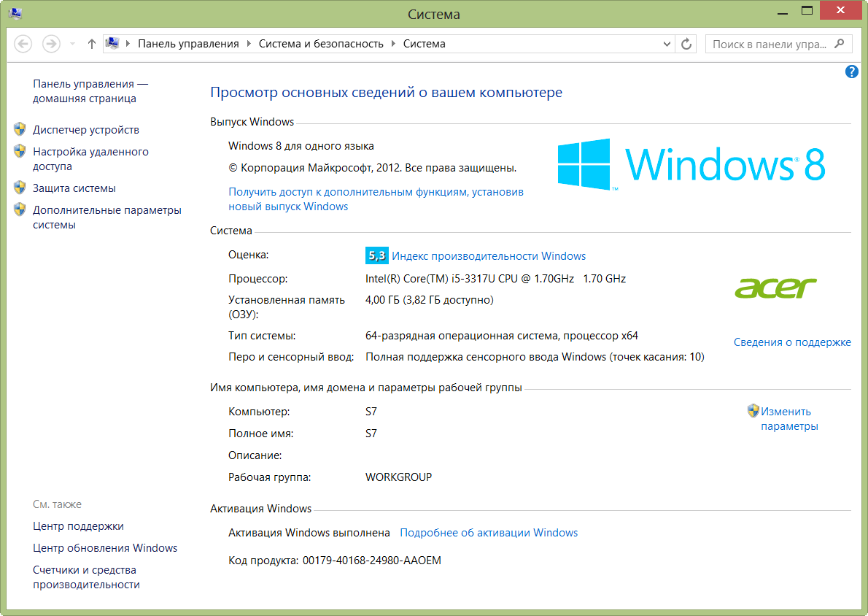868x616 pixels.
Task: Click the computer icon in address bar
Action: pyautogui.click(x=112, y=43)
